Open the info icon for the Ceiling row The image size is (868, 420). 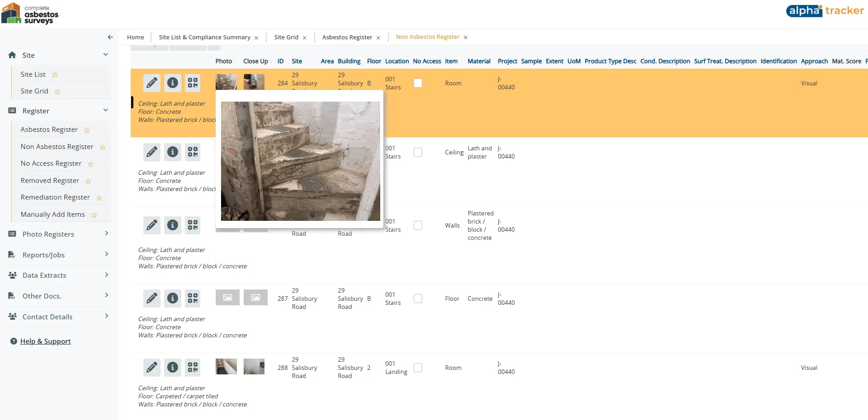173,152
